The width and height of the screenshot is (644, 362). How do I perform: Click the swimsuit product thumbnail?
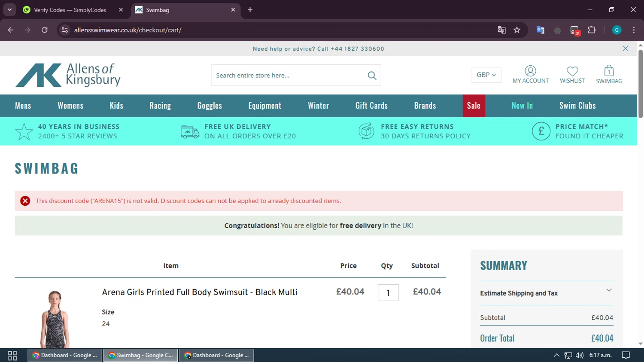pos(55,319)
